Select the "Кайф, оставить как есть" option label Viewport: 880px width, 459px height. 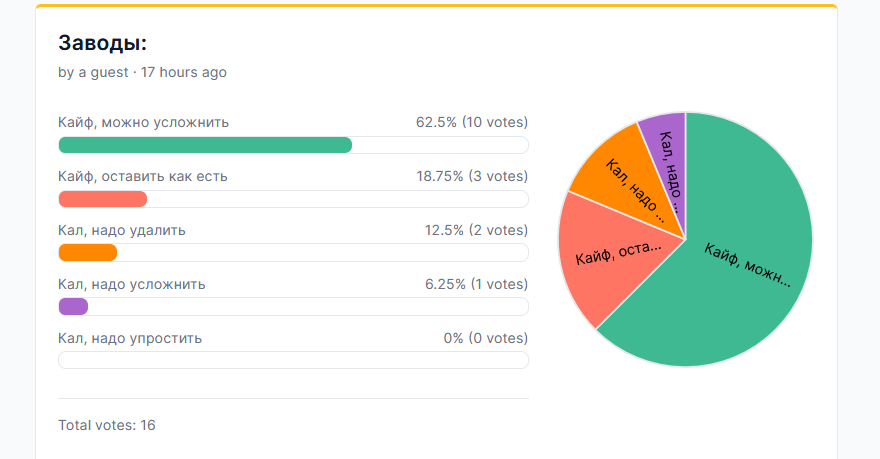coord(143,176)
